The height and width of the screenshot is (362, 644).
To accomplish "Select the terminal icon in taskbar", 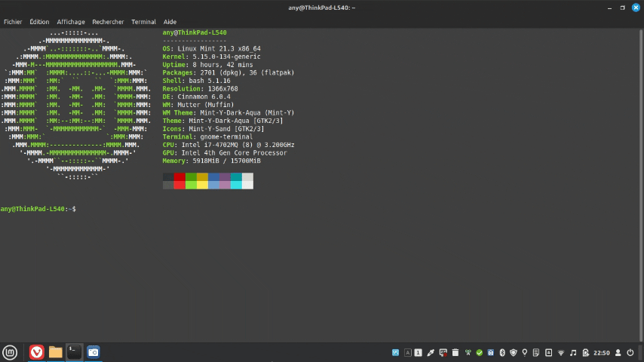I will tap(75, 352).
